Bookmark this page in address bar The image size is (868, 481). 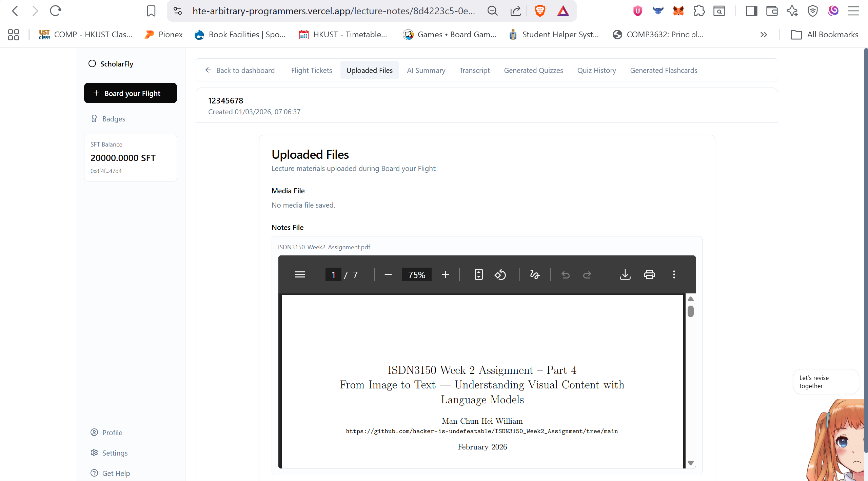[151, 11]
